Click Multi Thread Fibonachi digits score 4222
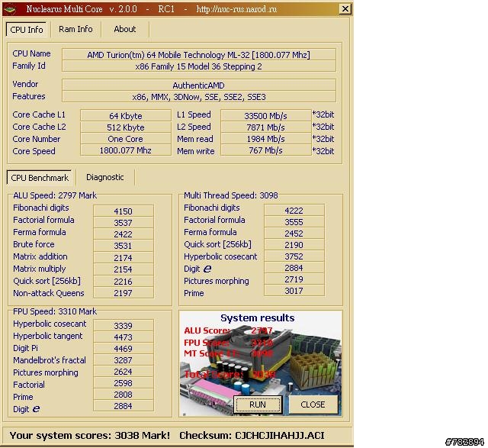Image resolution: width=488 pixels, height=448 pixels. pyautogui.click(x=294, y=211)
